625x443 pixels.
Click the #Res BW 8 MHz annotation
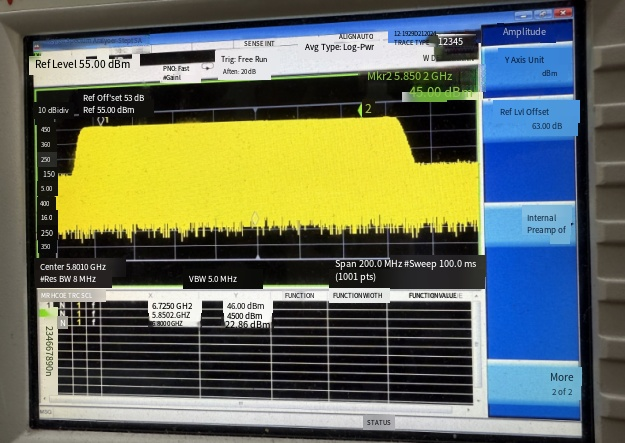point(68,279)
